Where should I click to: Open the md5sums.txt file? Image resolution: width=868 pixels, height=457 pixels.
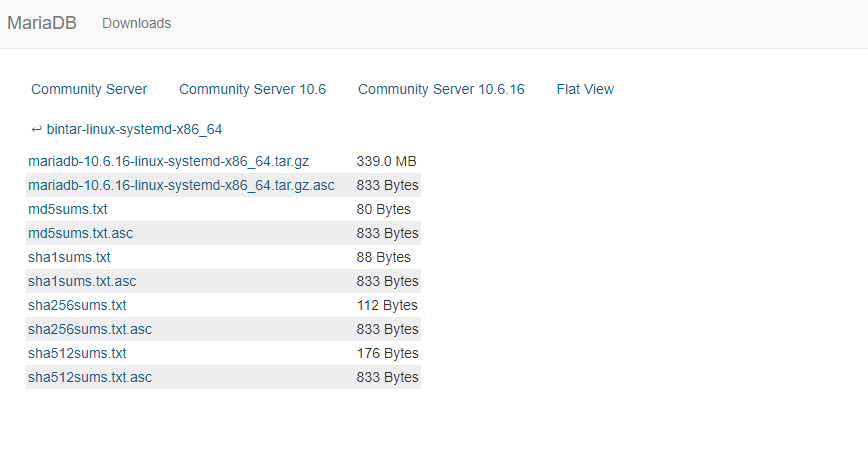point(68,209)
